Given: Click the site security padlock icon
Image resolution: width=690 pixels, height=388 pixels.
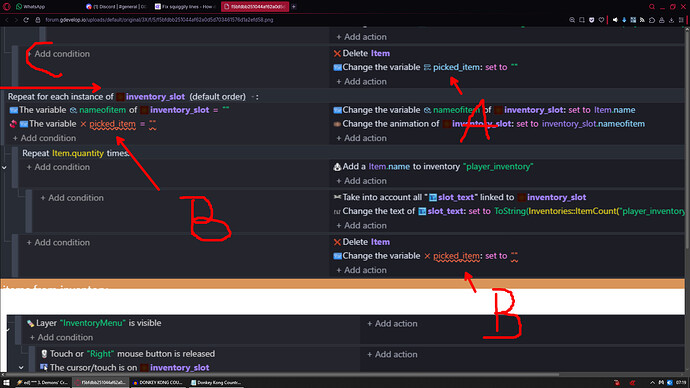Looking at the screenshot, I should click(38, 20).
